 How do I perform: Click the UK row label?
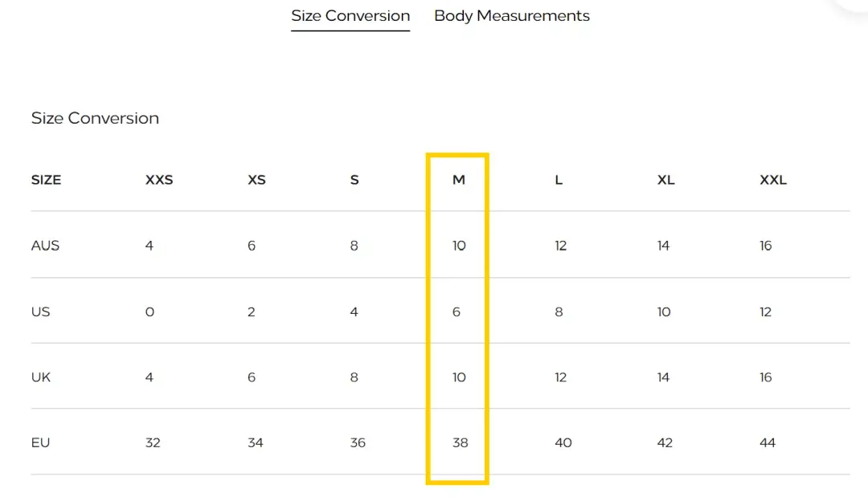click(40, 377)
